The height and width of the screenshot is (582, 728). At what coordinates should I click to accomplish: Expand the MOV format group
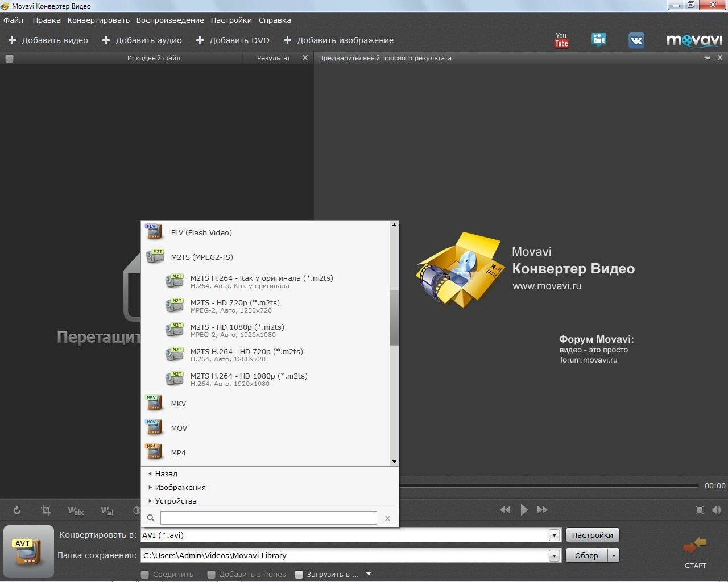click(266, 428)
